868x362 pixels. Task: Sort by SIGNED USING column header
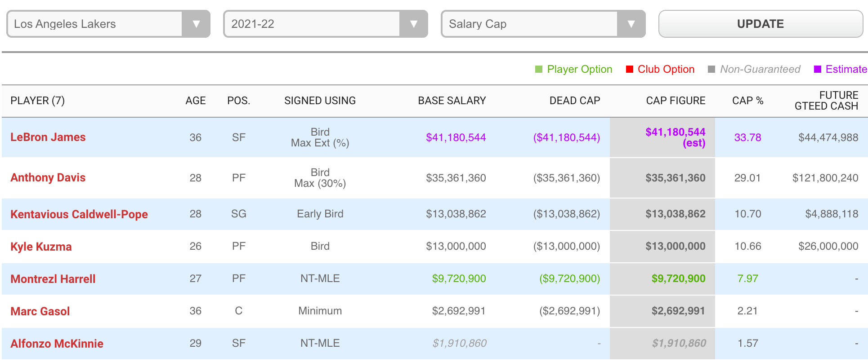pos(320,101)
